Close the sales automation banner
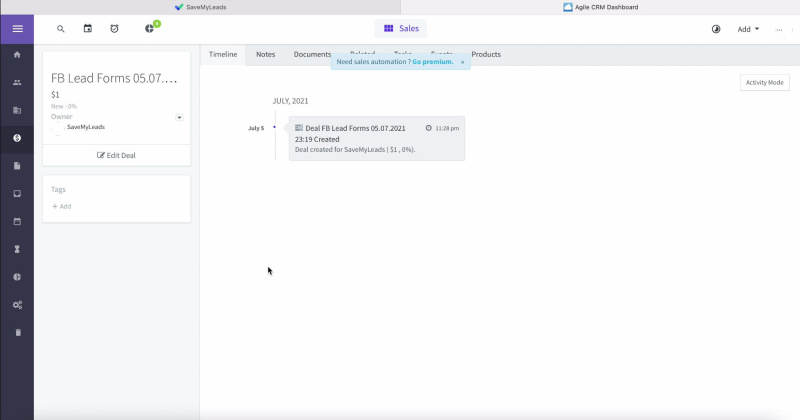Screen dimensions: 800x420 (463, 62)
